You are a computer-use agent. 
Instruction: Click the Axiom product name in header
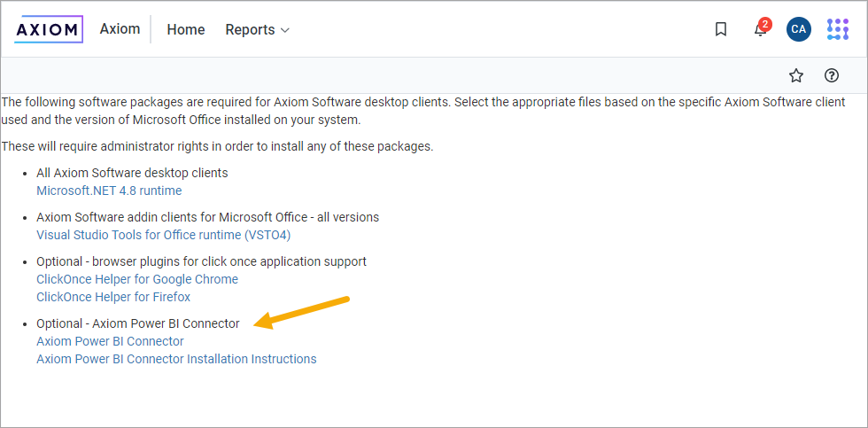tap(120, 29)
